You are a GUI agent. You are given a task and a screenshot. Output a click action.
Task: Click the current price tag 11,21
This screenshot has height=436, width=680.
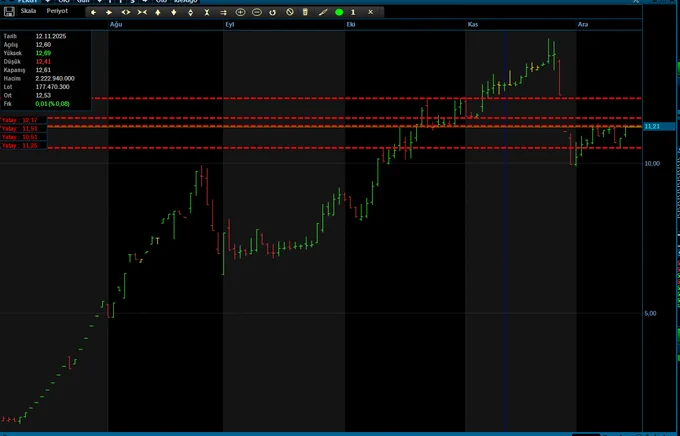(659, 126)
